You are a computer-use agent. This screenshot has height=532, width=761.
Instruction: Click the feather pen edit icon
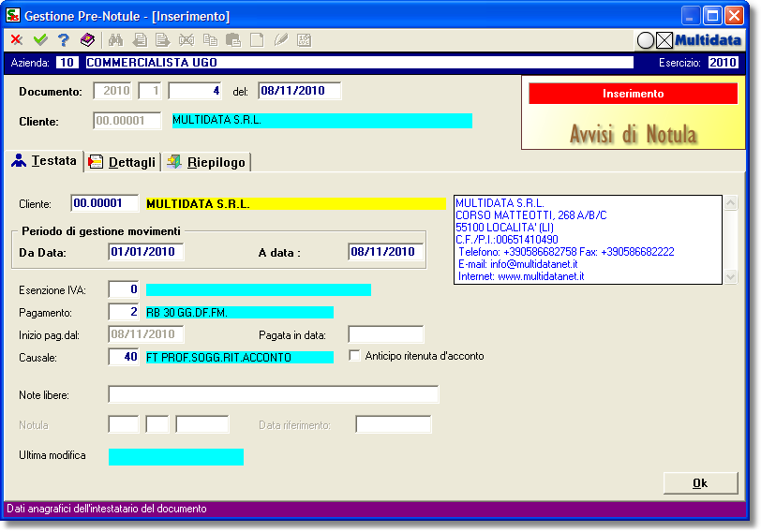pyautogui.click(x=281, y=39)
